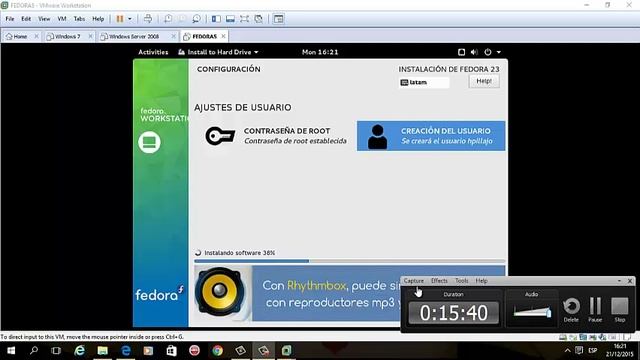
Task: Click the Mon 16:21 clock in GNOME bar
Action: (x=320, y=52)
